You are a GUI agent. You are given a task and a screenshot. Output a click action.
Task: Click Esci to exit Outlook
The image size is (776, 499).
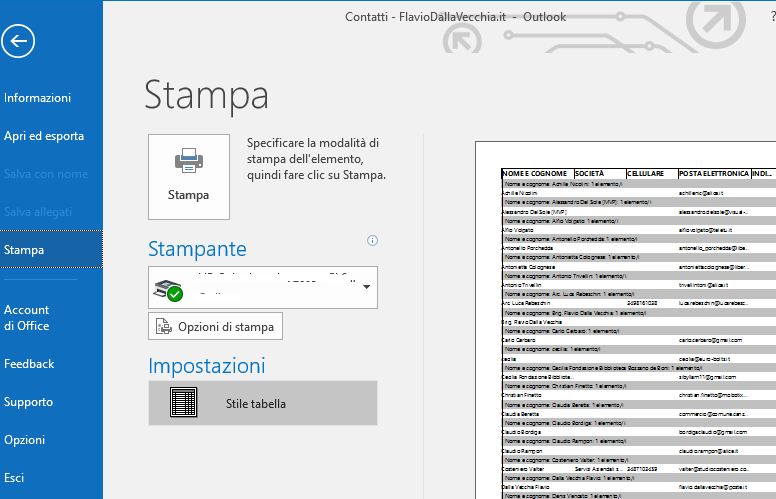(x=14, y=478)
